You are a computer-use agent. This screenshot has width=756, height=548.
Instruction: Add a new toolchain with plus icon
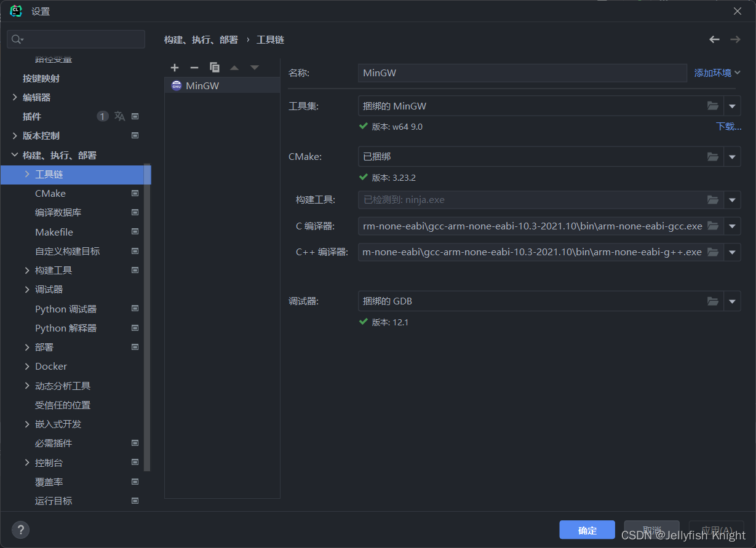[x=175, y=67]
